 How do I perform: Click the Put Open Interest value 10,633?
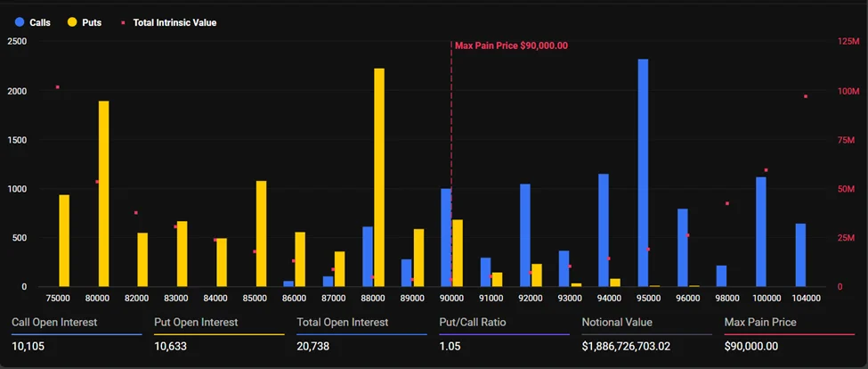[172, 347]
